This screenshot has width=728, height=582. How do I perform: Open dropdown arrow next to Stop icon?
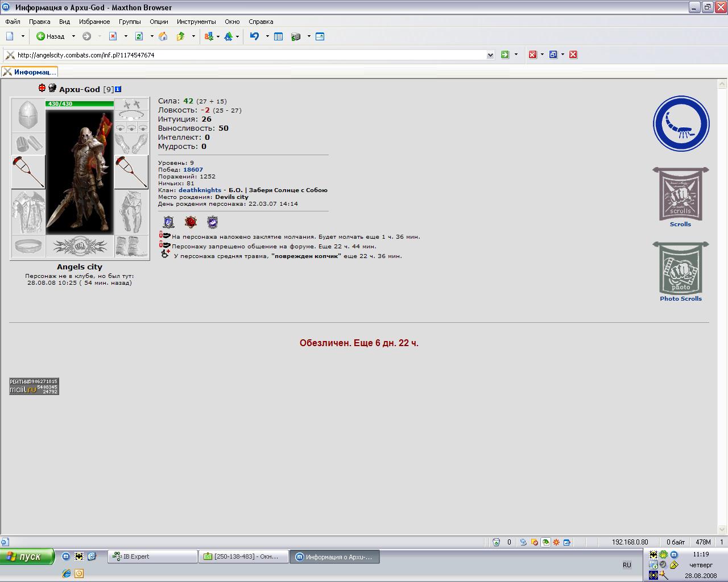(126, 36)
